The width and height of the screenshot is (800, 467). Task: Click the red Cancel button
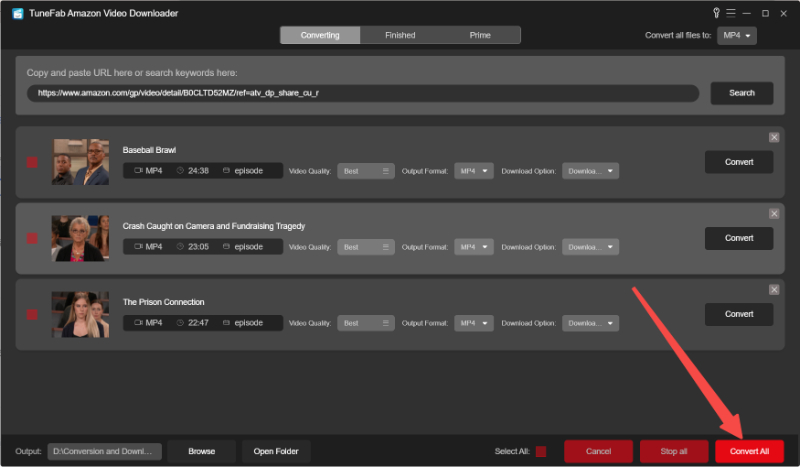tap(598, 451)
